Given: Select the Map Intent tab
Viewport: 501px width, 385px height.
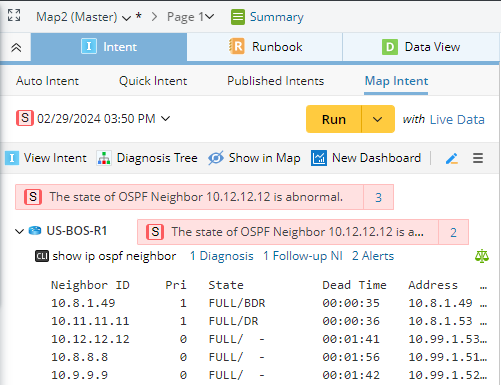Looking at the screenshot, I should click(396, 81).
